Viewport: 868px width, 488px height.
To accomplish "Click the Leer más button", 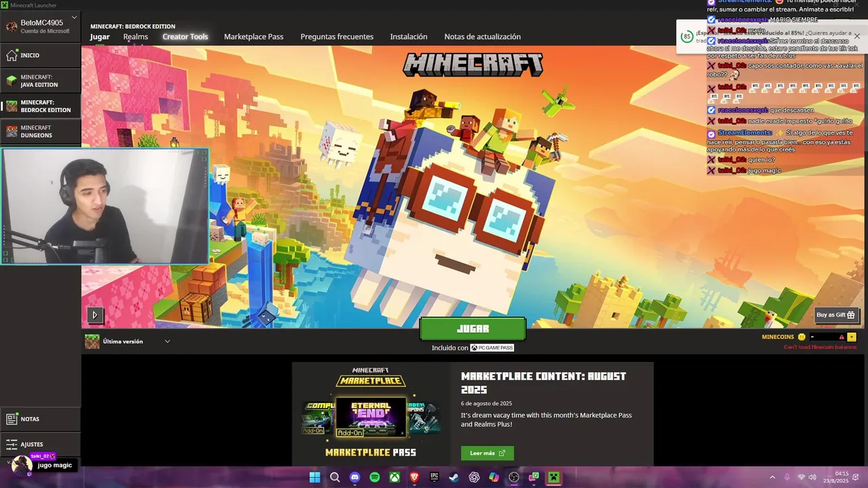I will coord(488,453).
